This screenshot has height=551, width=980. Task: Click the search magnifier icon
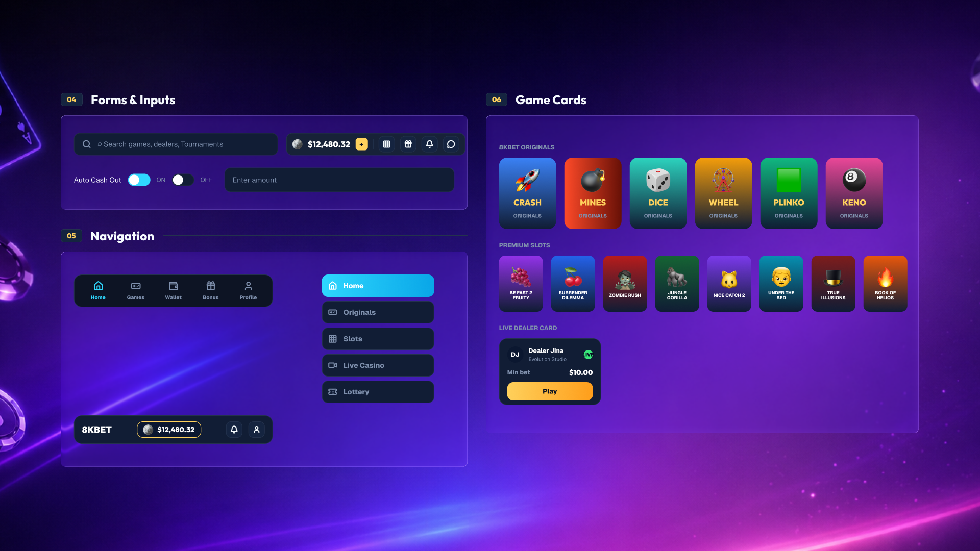(87, 144)
